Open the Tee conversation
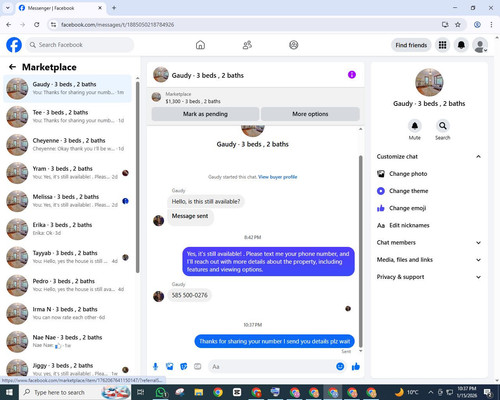500x400 pixels. click(67, 117)
